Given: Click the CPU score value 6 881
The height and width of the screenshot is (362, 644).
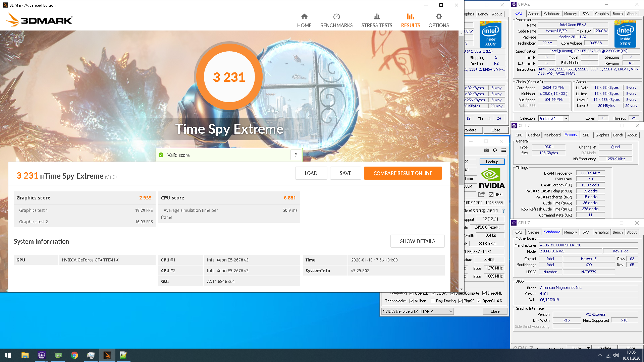Looking at the screenshot, I should pyautogui.click(x=289, y=198).
